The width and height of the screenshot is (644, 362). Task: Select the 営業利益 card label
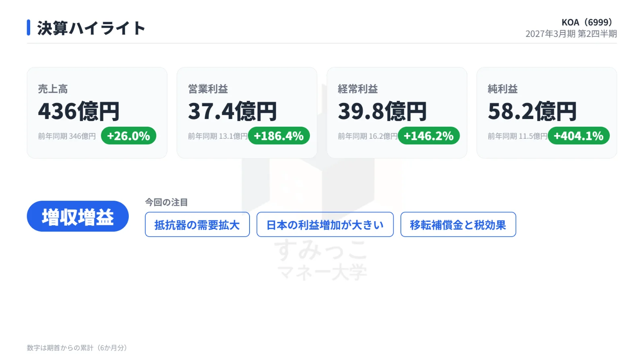pos(208,89)
